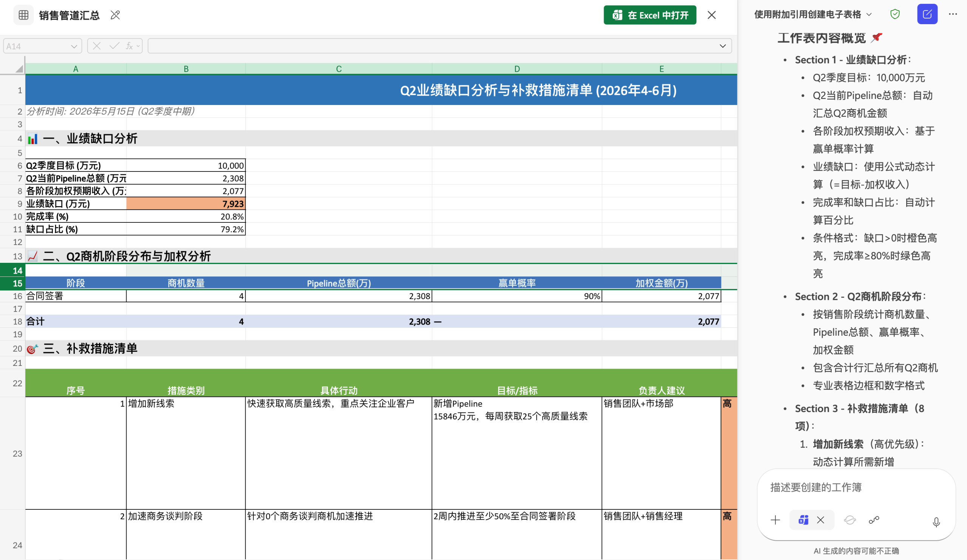Close the spreadsheet preview pane
967x560 pixels.
(x=711, y=15)
